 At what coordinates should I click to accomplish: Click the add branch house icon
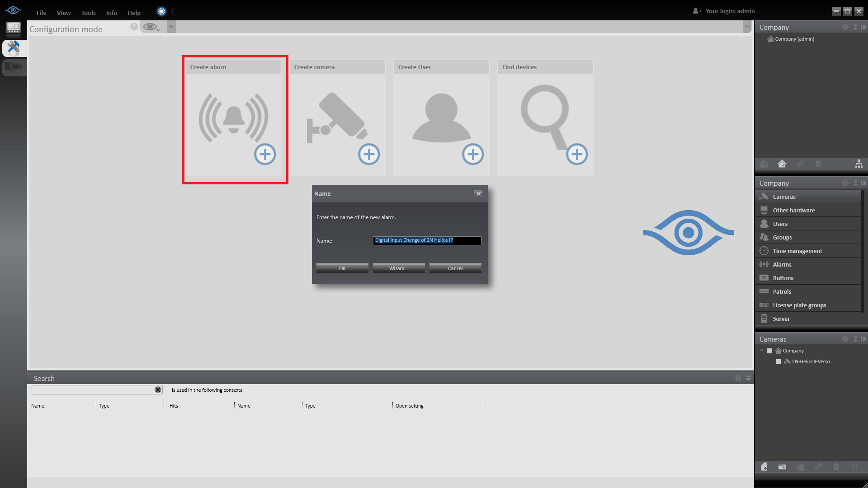[x=782, y=164]
